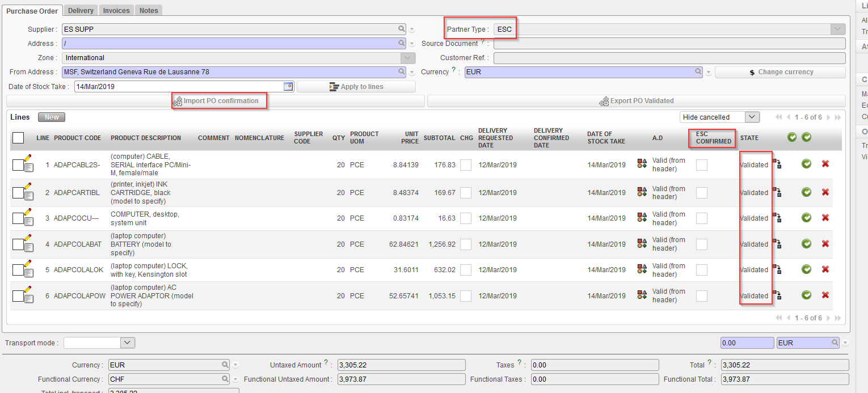Expand the Transport mode dropdown

pos(128,343)
